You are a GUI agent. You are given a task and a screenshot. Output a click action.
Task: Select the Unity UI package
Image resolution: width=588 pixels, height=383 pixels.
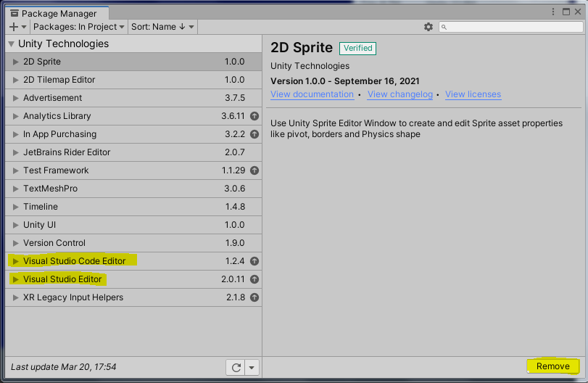point(133,225)
